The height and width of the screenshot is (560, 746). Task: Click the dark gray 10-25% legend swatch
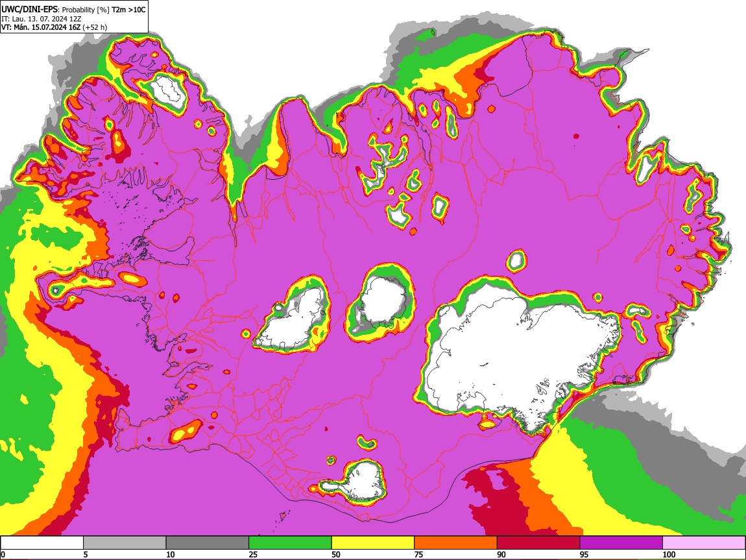click(x=208, y=543)
